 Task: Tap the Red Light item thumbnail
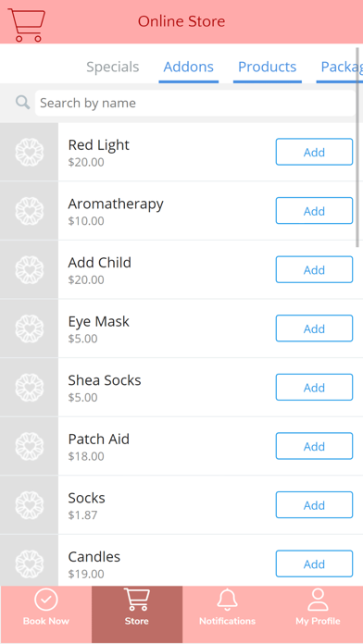click(x=30, y=152)
